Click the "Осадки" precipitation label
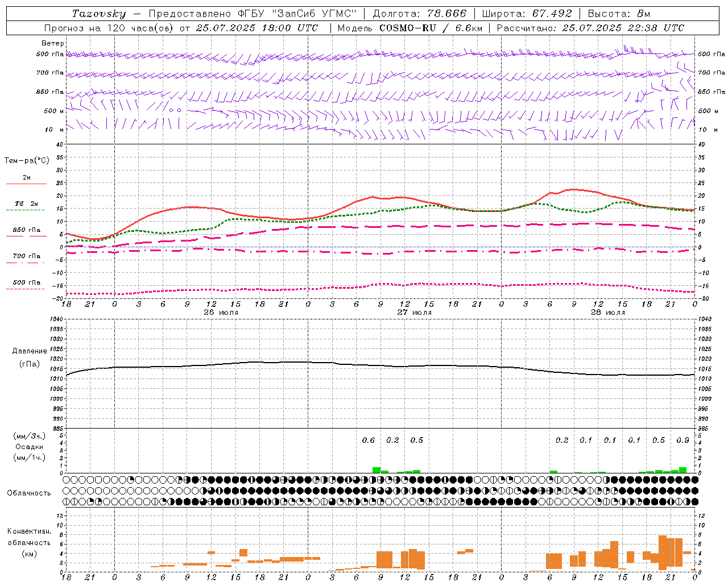The width and height of the screenshot is (728, 582). (x=30, y=447)
